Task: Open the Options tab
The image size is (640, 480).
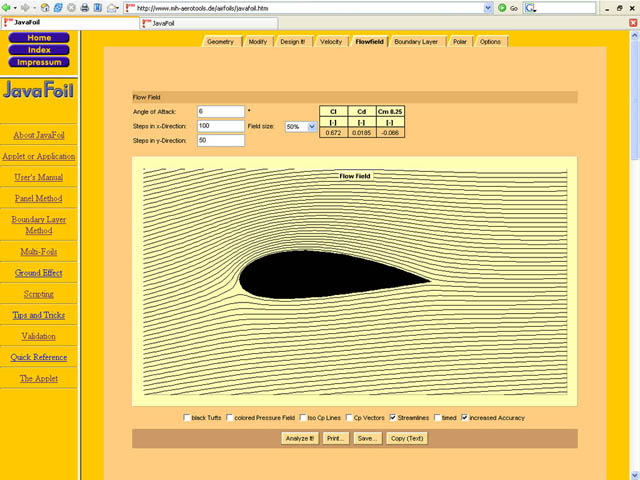Action: (490, 42)
